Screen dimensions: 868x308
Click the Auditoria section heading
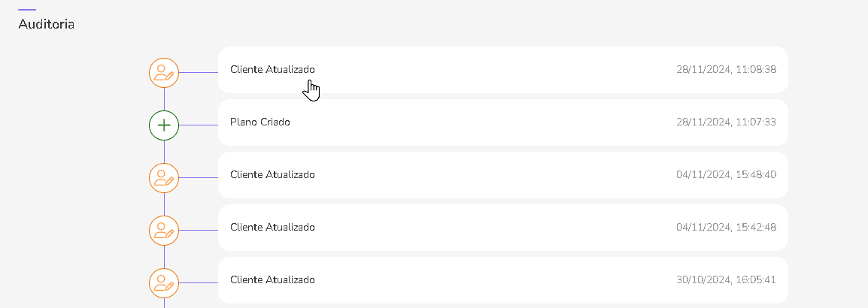pyautogui.click(x=46, y=25)
